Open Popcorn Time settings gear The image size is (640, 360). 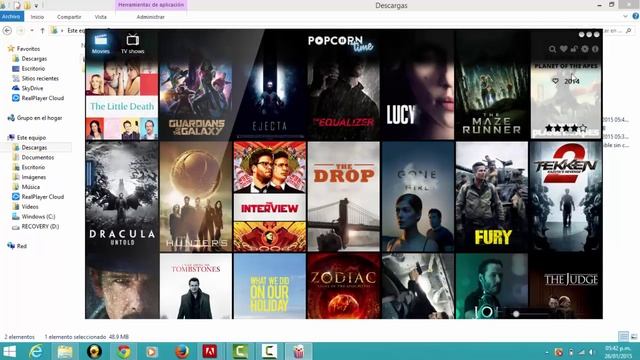coord(585,49)
